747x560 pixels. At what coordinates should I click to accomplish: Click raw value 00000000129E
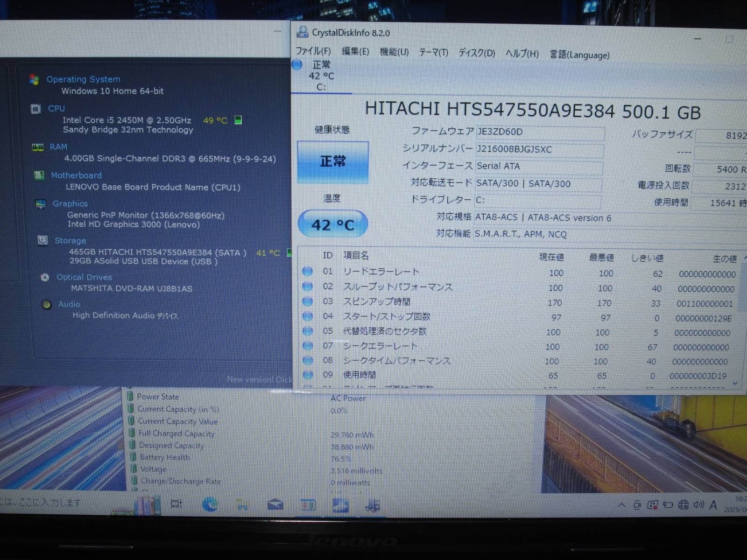pos(704,319)
